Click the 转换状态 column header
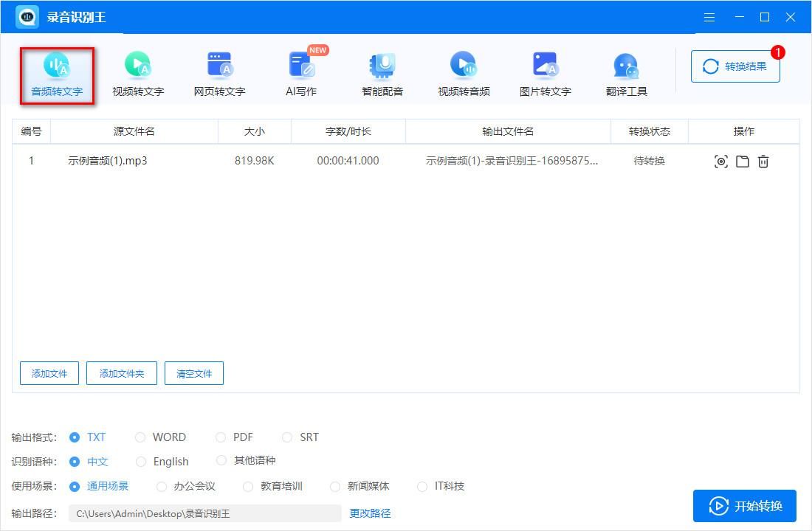Image resolution: width=812 pixels, height=531 pixels. (650, 131)
